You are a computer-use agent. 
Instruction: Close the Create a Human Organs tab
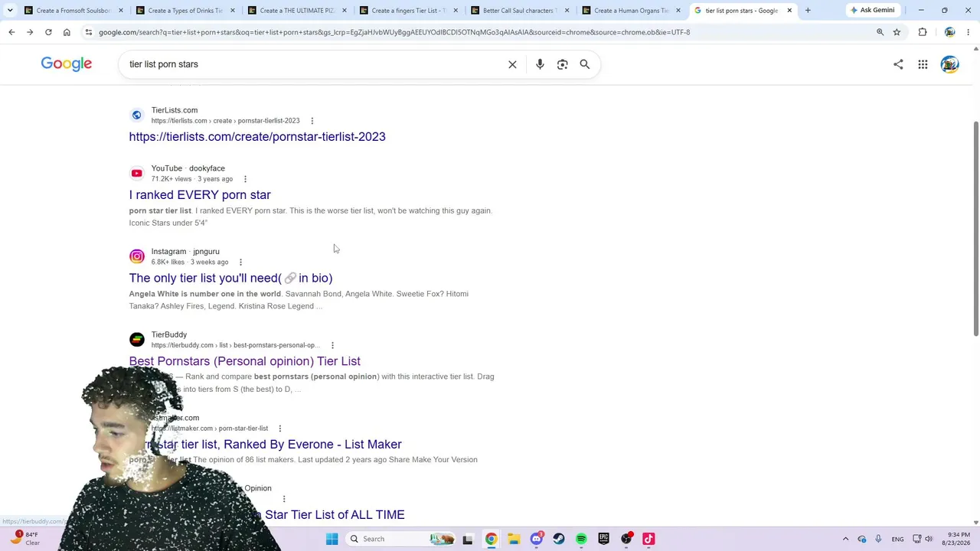click(678, 11)
